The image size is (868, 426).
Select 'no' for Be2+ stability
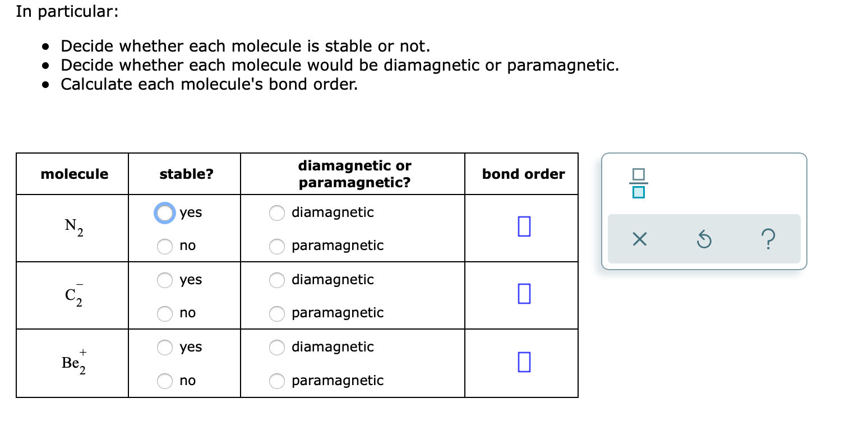tap(165, 381)
